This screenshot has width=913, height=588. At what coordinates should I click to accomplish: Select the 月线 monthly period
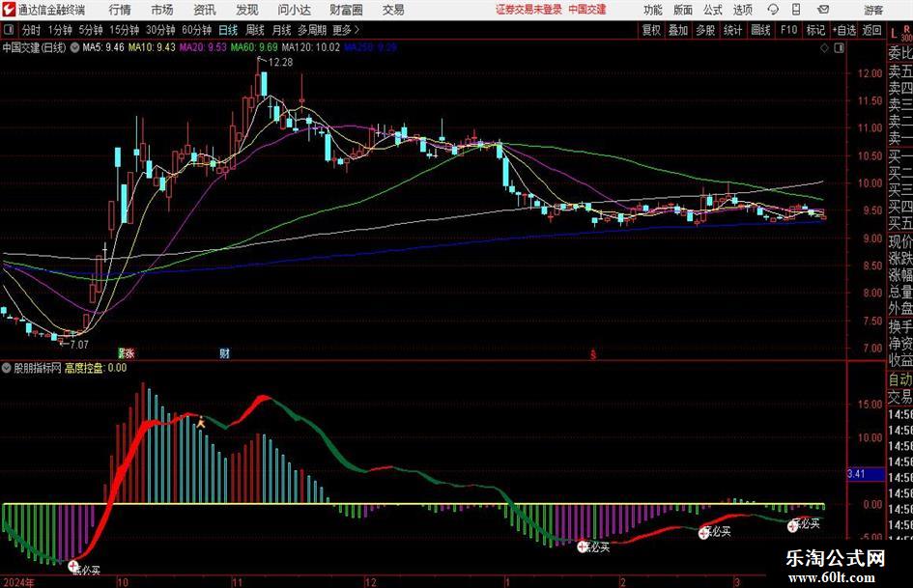pyautogui.click(x=281, y=30)
